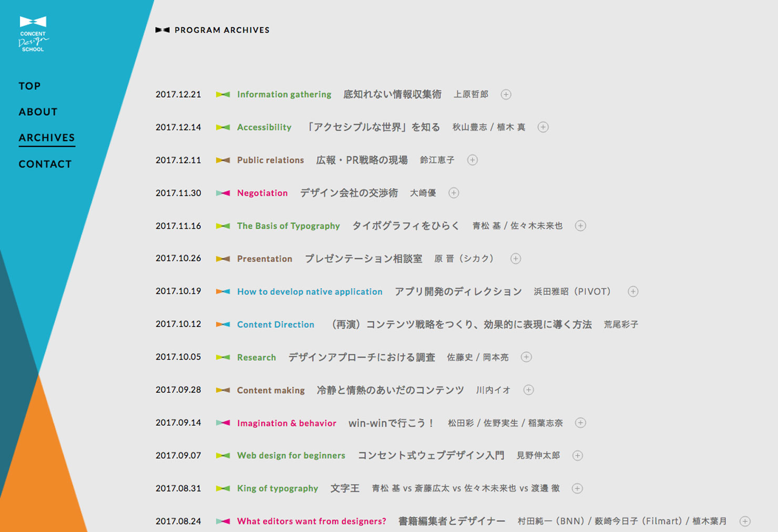Image resolution: width=778 pixels, height=532 pixels.
Task: Click the bow-tie icon beside Accessibility
Action: point(223,127)
